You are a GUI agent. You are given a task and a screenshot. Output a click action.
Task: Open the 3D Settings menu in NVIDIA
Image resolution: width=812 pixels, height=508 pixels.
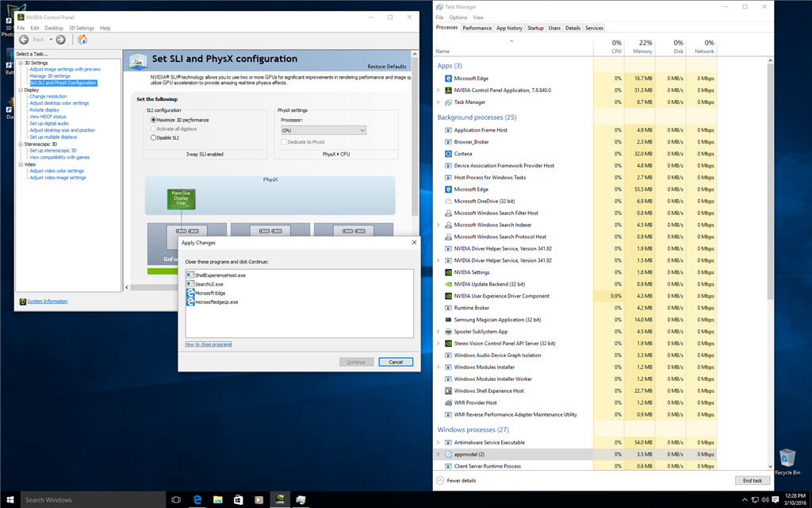[82, 28]
